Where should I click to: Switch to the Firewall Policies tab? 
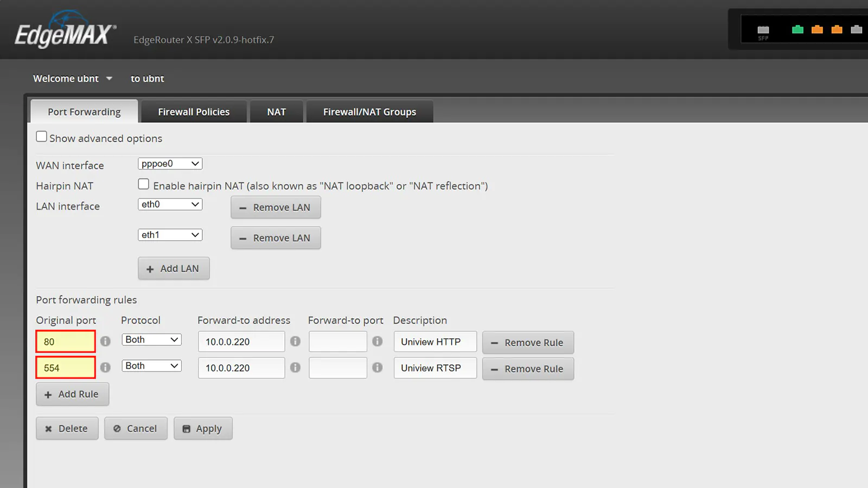click(194, 112)
